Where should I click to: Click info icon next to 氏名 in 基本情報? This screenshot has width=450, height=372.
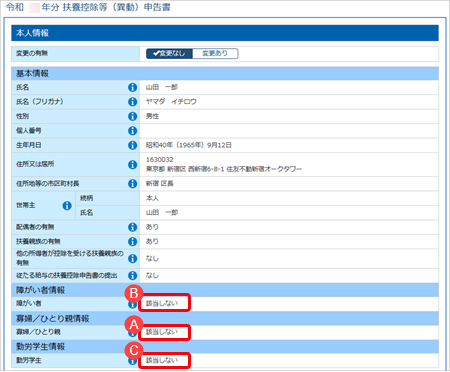coord(133,87)
